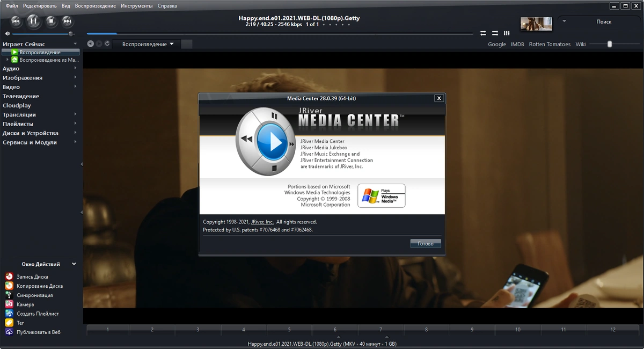Screen dimensions: 644x349
Task: Open the Воспроизведение view dropdown
Action: 148,44
